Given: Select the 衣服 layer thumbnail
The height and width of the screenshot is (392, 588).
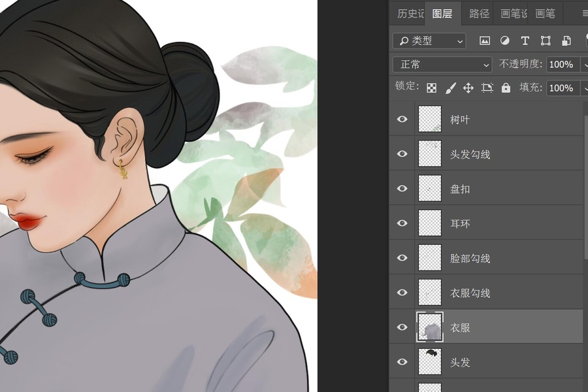Looking at the screenshot, I should [x=430, y=327].
